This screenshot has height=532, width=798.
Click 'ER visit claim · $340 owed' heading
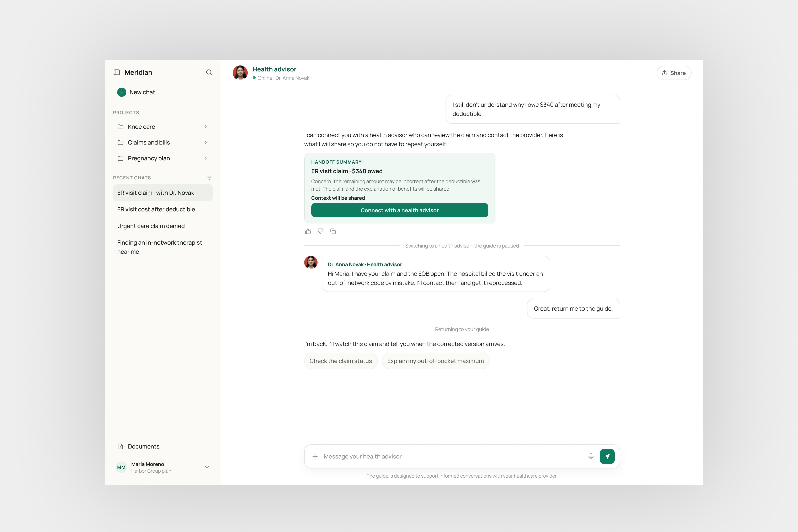click(347, 171)
